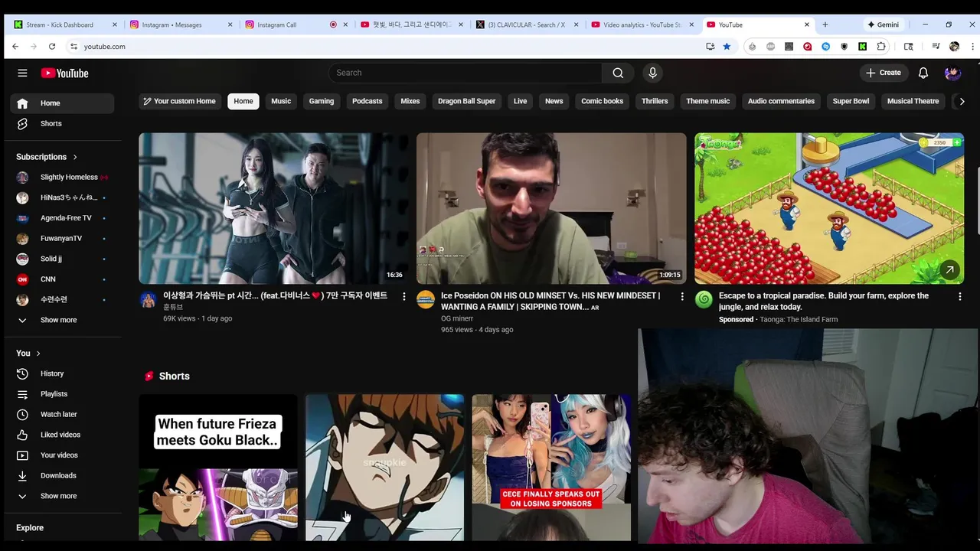The image size is (980, 551).
Task: Click the Shazam extension icon
Action: 826,47
